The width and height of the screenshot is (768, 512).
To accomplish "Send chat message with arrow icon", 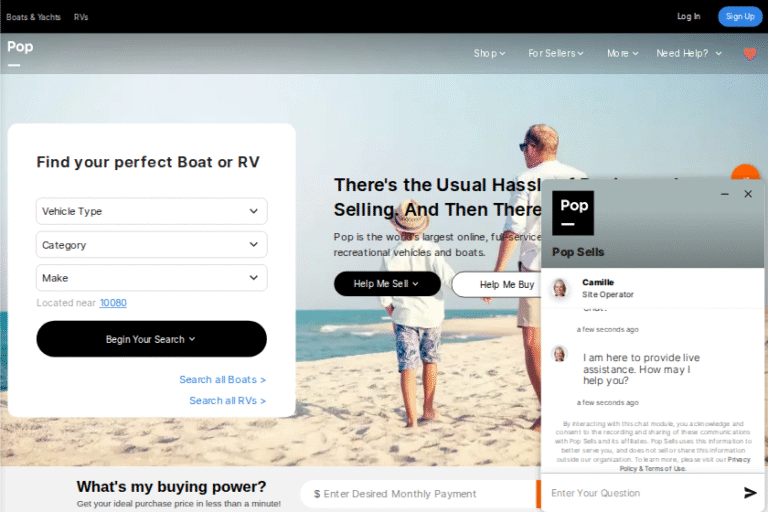I will coord(750,493).
